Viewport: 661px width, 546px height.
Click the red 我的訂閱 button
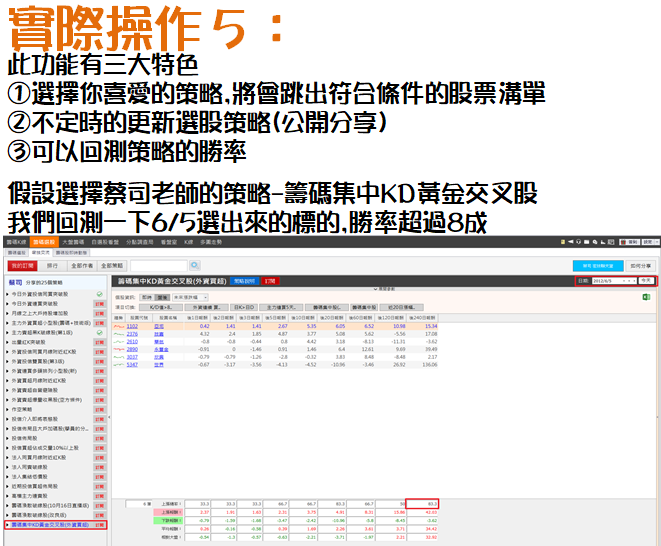pyautogui.click(x=21, y=266)
